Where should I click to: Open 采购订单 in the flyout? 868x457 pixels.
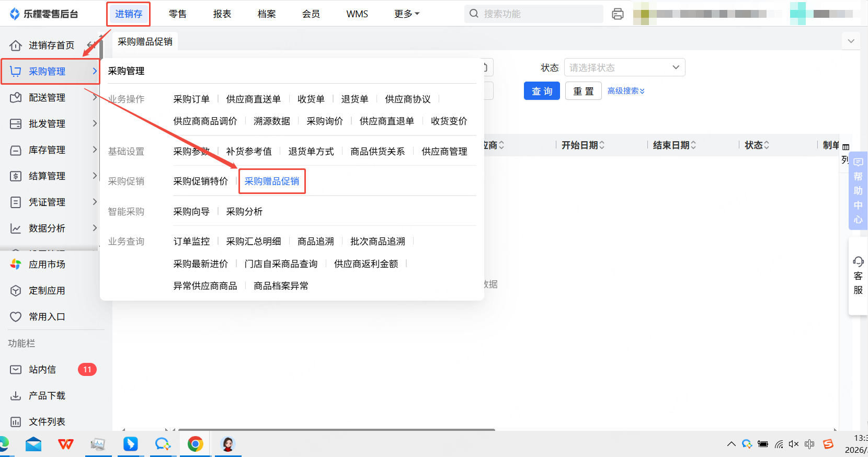click(191, 99)
